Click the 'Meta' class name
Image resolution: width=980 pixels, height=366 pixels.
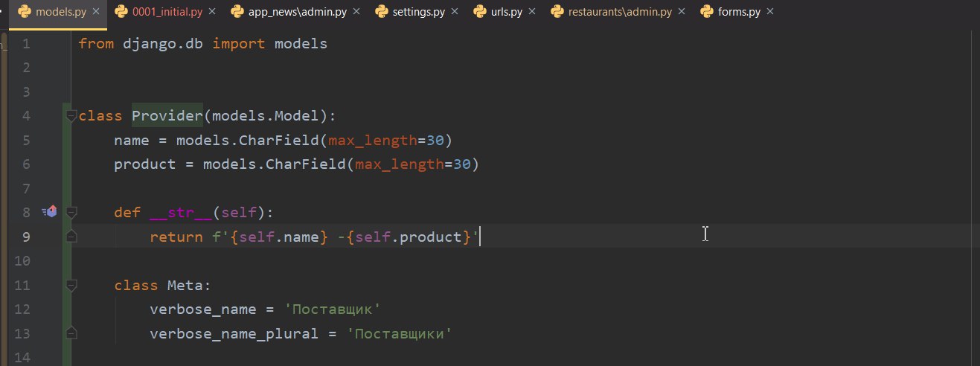coord(185,285)
